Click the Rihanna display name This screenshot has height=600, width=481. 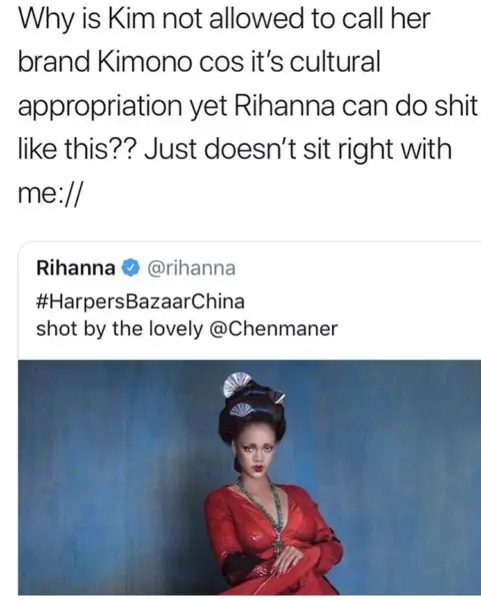75,268
